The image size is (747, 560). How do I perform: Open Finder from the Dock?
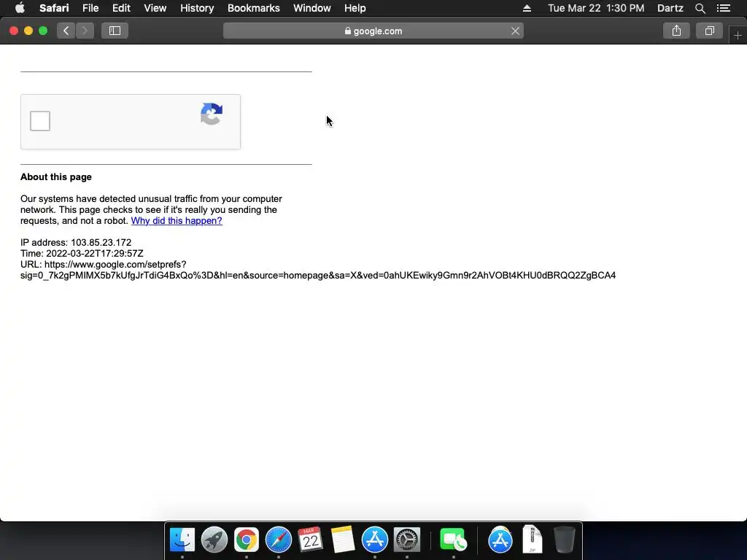click(x=182, y=540)
